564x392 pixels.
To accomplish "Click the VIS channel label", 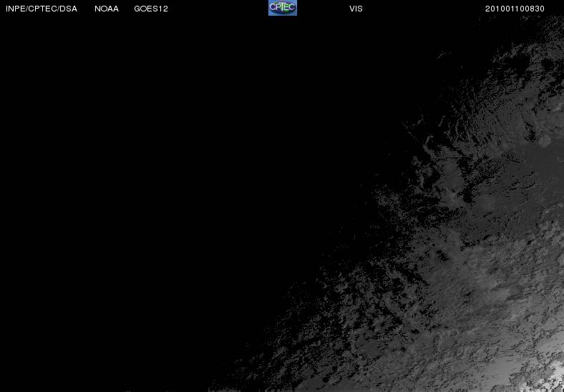I will point(356,9).
